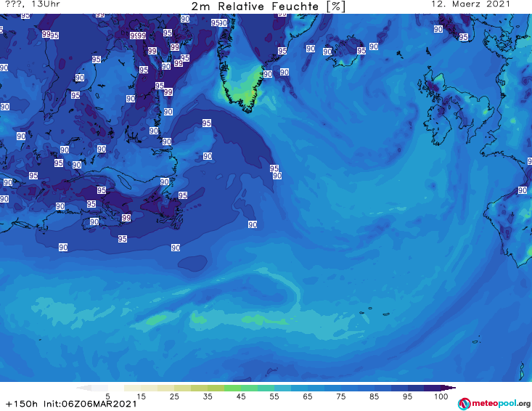Click Iceland on the humidity map
532x411 pixels.
pos(344,51)
